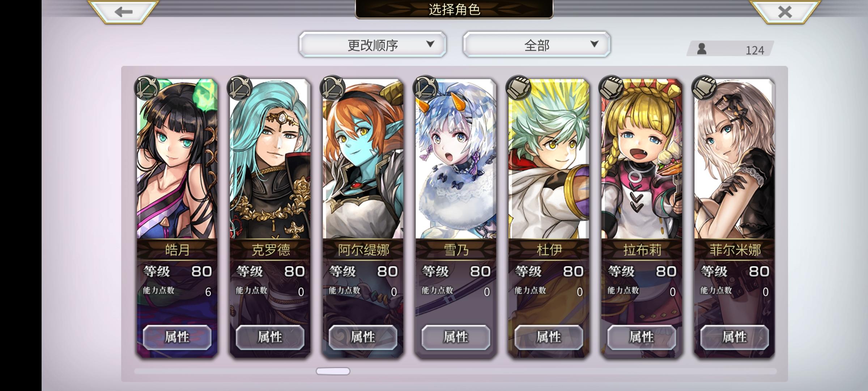Select 阿尔缇娜 character portrait
Image resolution: width=868 pixels, height=391 pixels.
(363, 159)
